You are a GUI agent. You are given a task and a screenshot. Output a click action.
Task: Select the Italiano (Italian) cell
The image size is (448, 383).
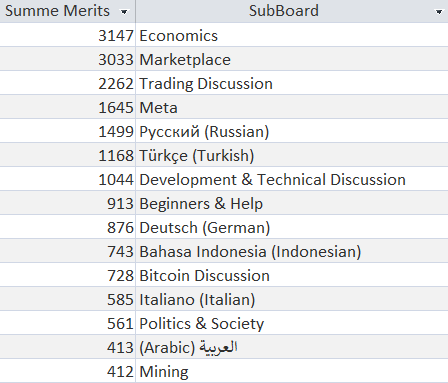pos(292,299)
